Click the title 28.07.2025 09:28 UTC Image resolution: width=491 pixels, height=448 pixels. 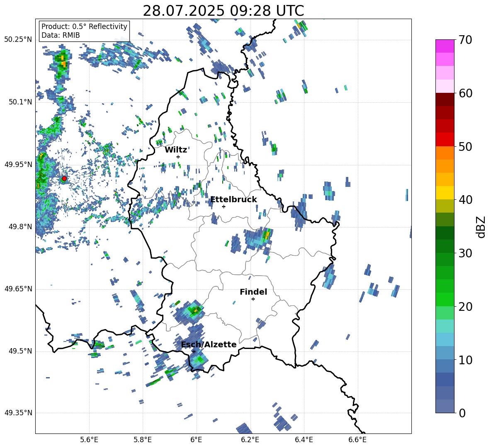click(x=223, y=11)
